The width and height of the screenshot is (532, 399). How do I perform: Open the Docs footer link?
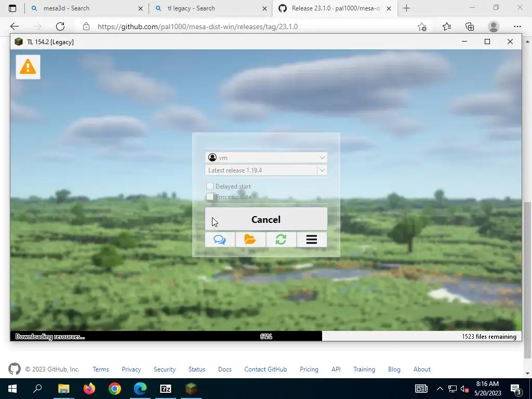click(224, 369)
